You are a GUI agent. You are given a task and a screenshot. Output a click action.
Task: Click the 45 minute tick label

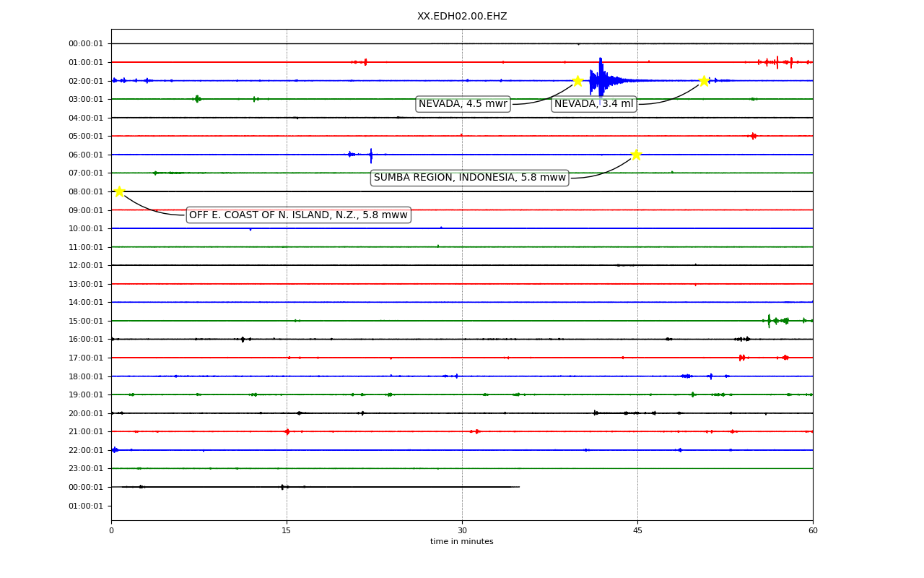click(x=637, y=531)
